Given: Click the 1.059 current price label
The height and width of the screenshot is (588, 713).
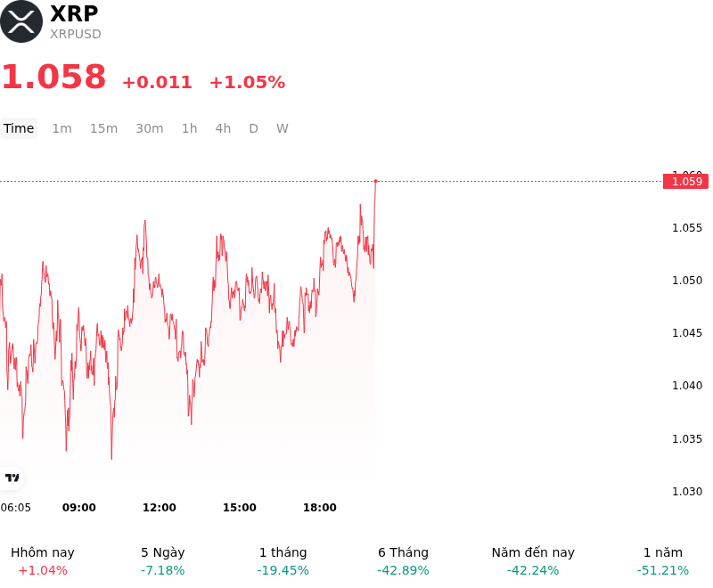Looking at the screenshot, I should 686,182.
